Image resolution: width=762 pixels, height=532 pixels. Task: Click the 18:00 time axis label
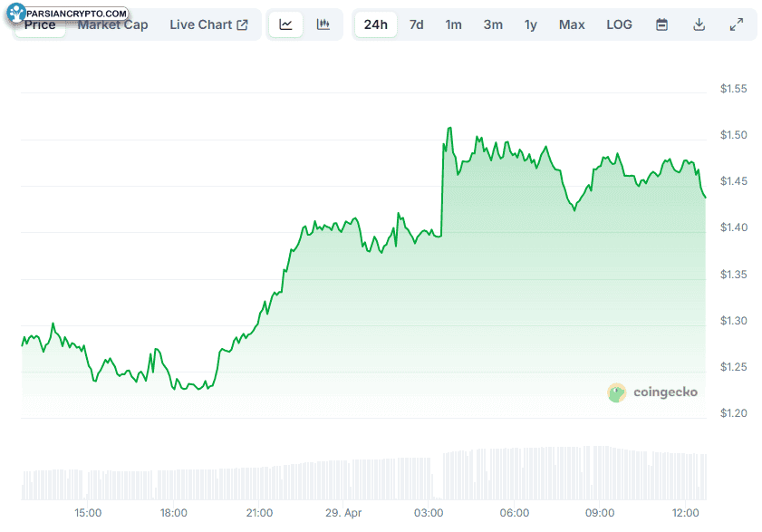(173, 513)
